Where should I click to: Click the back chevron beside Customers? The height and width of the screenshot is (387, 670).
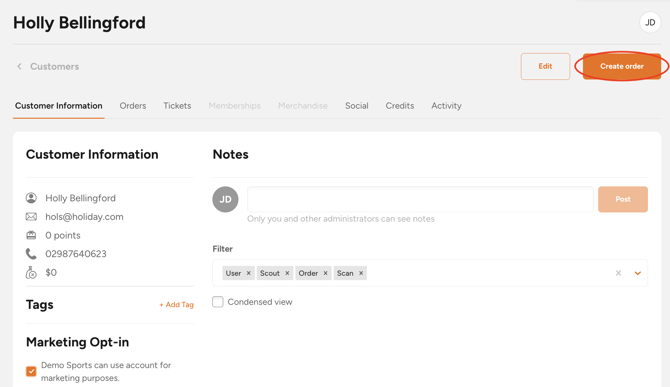pos(19,66)
